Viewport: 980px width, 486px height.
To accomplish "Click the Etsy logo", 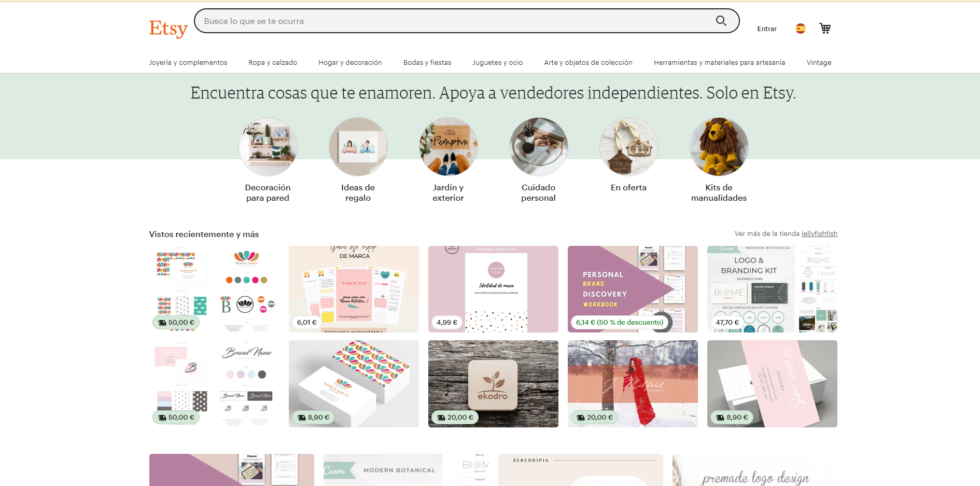I will (168, 29).
